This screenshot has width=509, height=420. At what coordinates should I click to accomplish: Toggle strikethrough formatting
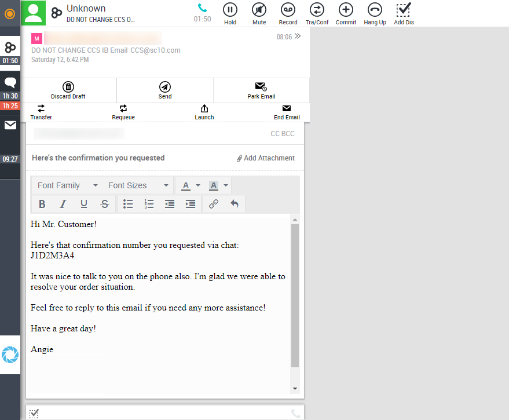pos(104,204)
